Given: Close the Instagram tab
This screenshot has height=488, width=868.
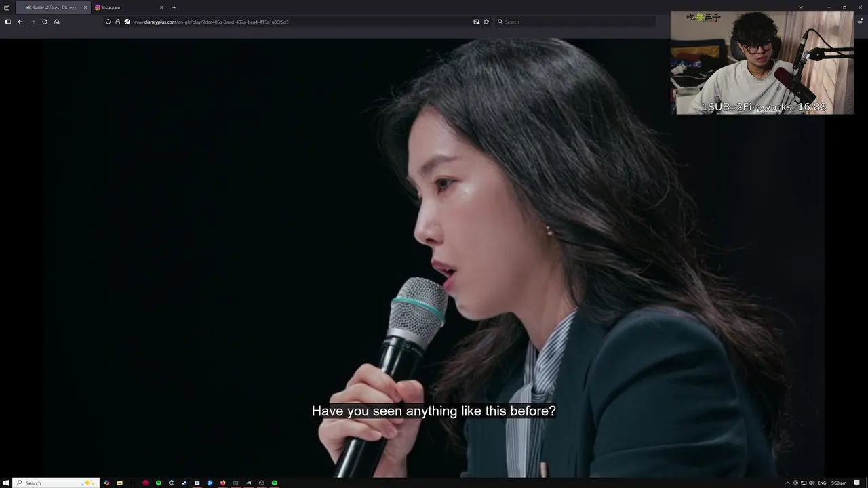Looking at the screenshot, I should pyautogui.click(x=161, y=7).
